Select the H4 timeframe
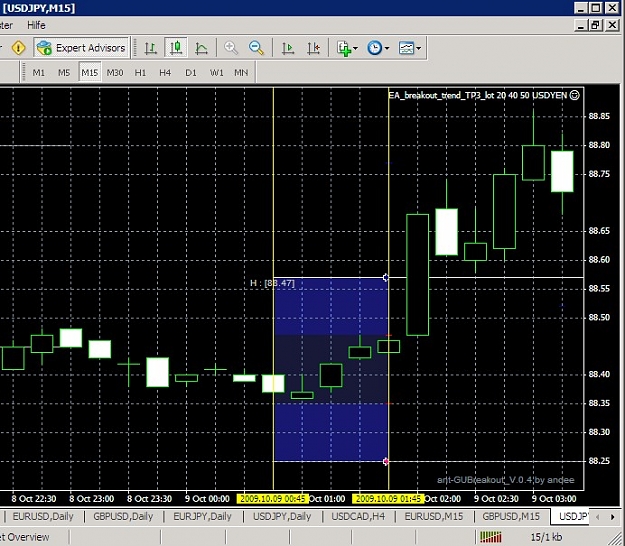The image size is (625, 546). pos(165,73)
